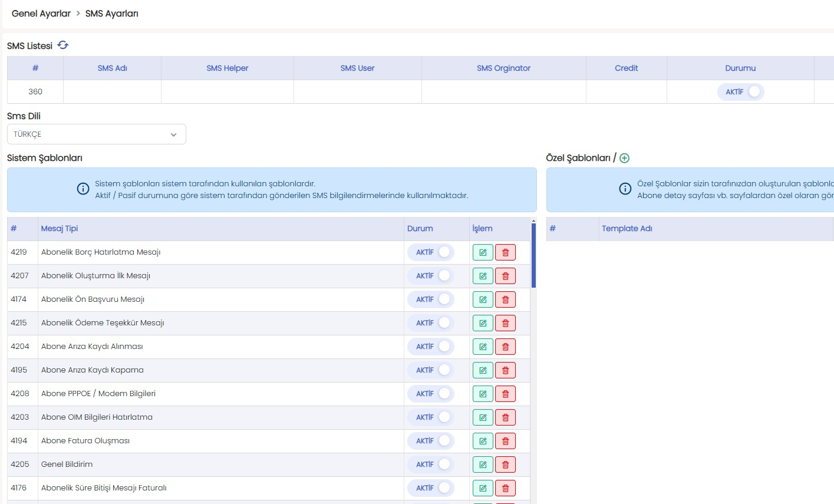Go to Genel Ayarlar breadcrumb
834x504 pixels.
click(41, 14)
